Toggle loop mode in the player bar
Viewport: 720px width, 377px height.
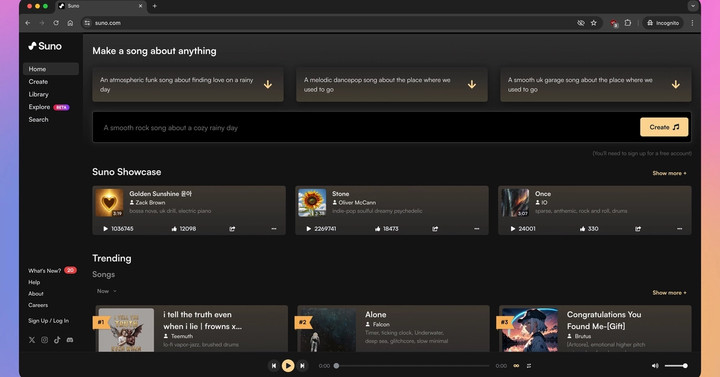pyautogui.click(x=516, y=366)
